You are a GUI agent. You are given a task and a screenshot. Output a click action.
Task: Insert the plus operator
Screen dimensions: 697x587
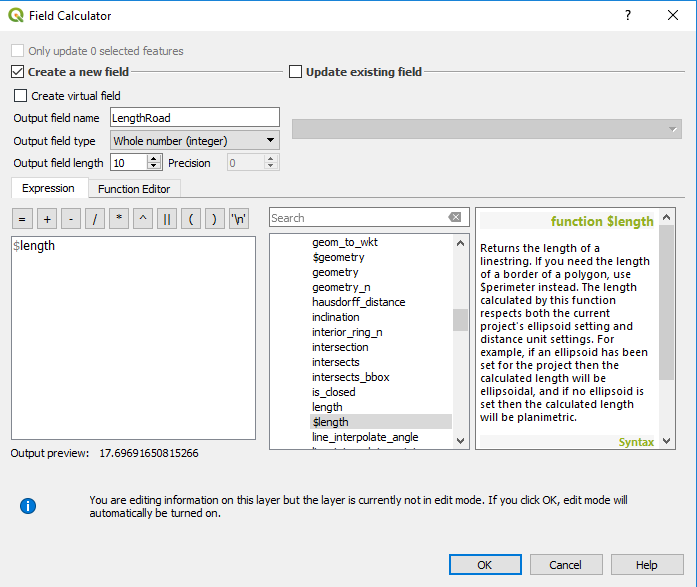tap(46, 219)
